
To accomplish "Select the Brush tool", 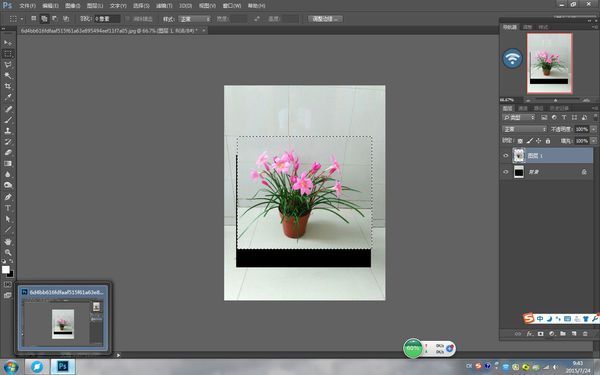I will click(8, 120).
